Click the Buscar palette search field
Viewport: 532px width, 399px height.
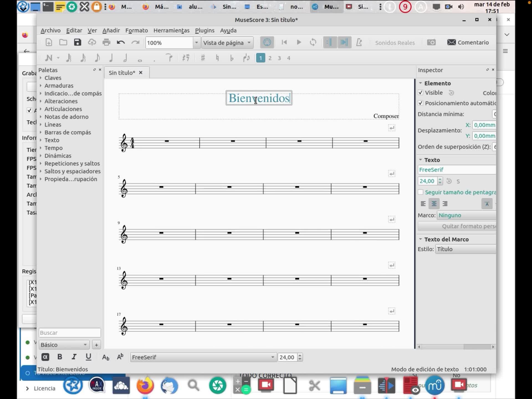[x=70, y=332]
